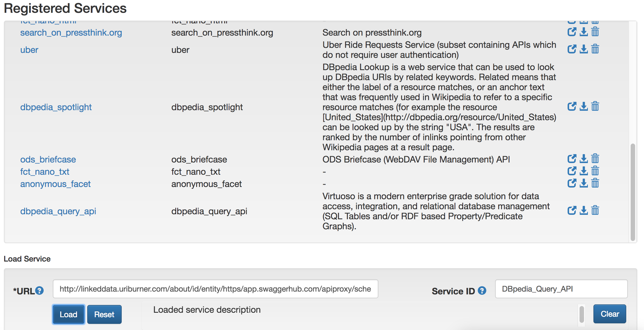Click the Service ID help icon
The height and width of the screenshot is (330, 644).
(481, 291)
